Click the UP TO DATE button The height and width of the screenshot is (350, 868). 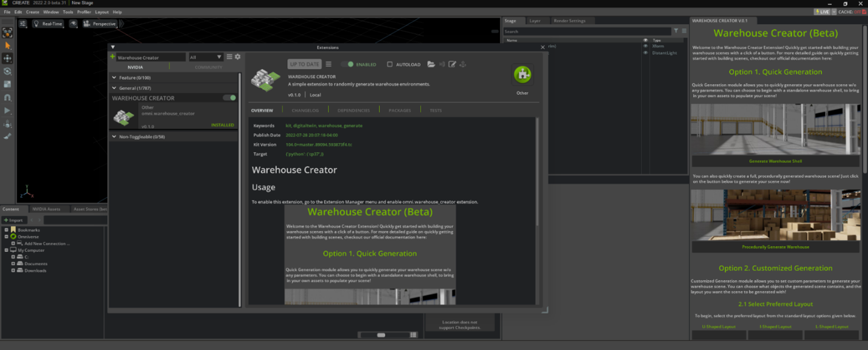(304, 64)
